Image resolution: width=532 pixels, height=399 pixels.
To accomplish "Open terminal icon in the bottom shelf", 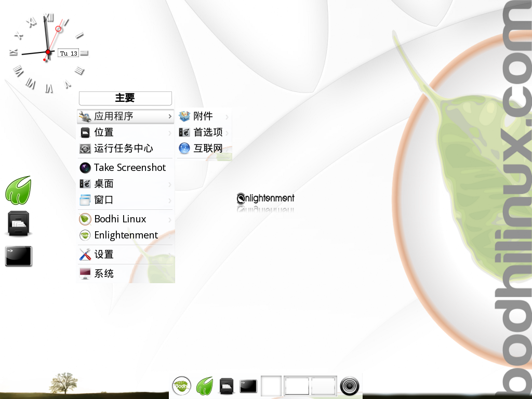I will (x=248, y=386).
